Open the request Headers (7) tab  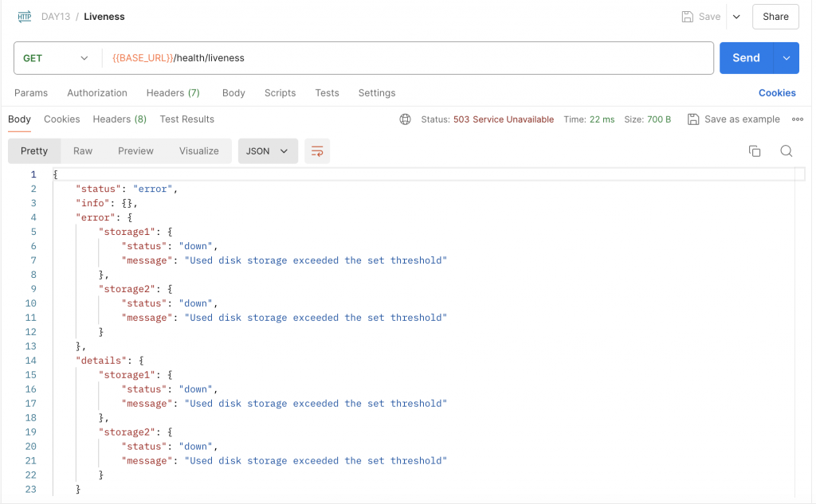point(173,92)
